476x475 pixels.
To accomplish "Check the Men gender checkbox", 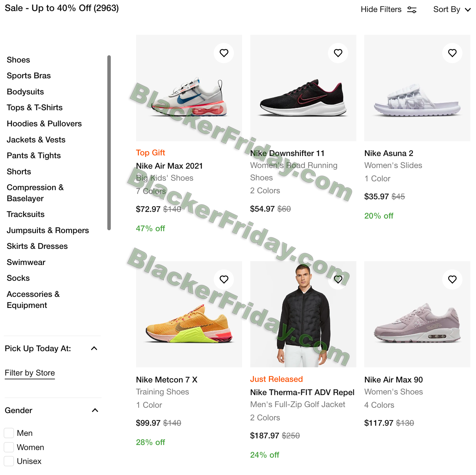I will [x=9, y=433].
